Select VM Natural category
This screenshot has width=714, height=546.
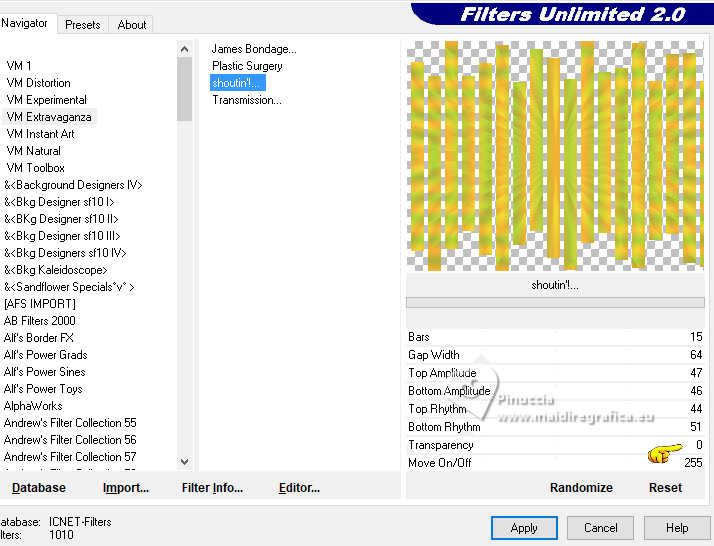click(x=34, y=151)
